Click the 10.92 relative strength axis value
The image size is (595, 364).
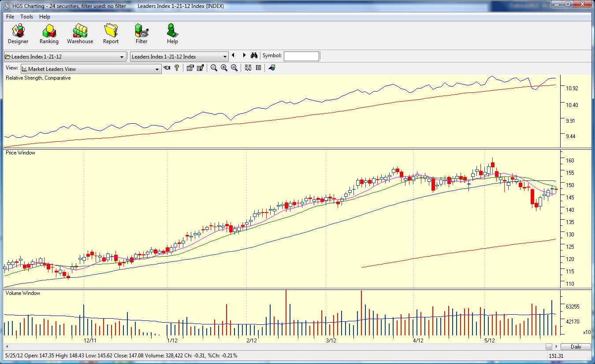(572, 88)
